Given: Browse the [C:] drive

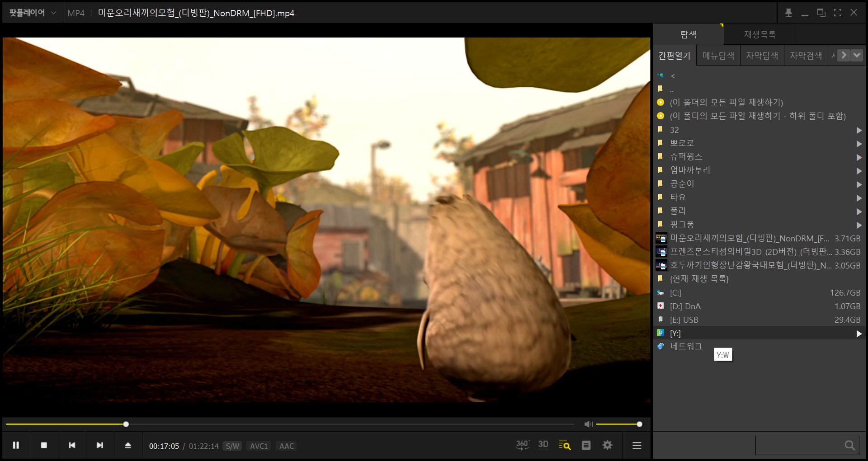Looking at the screenshot, I should click(759, 293).
